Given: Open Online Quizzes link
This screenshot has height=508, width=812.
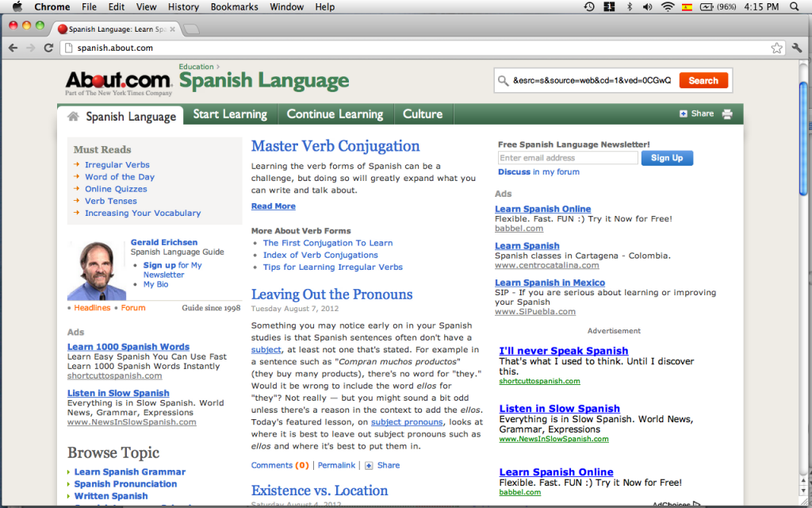Looking at the screenshot, I should 116,189.
